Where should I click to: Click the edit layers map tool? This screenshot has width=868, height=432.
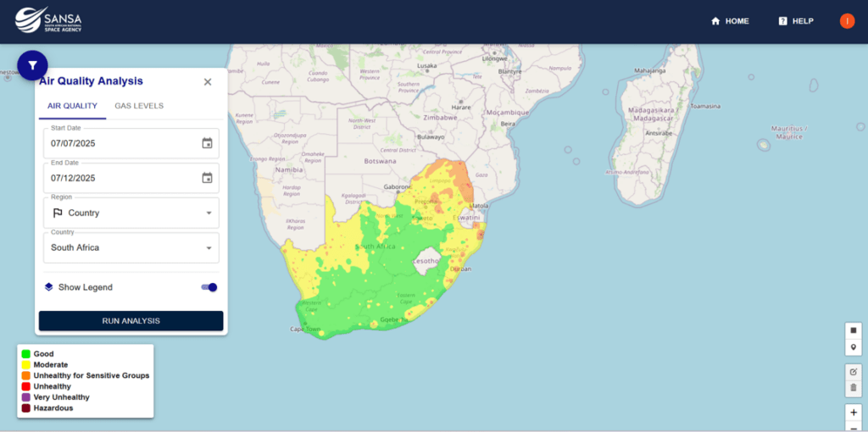point(854,371)
